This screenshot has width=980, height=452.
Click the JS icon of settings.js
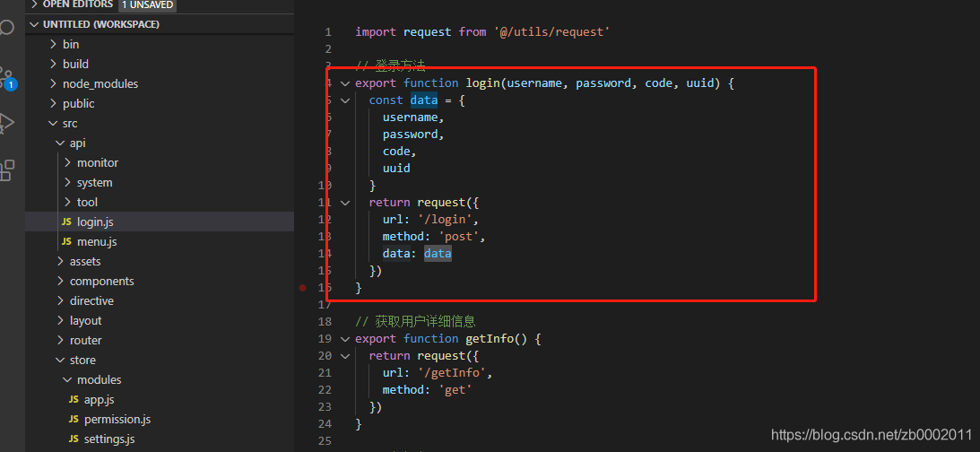[x=74, y=439]
